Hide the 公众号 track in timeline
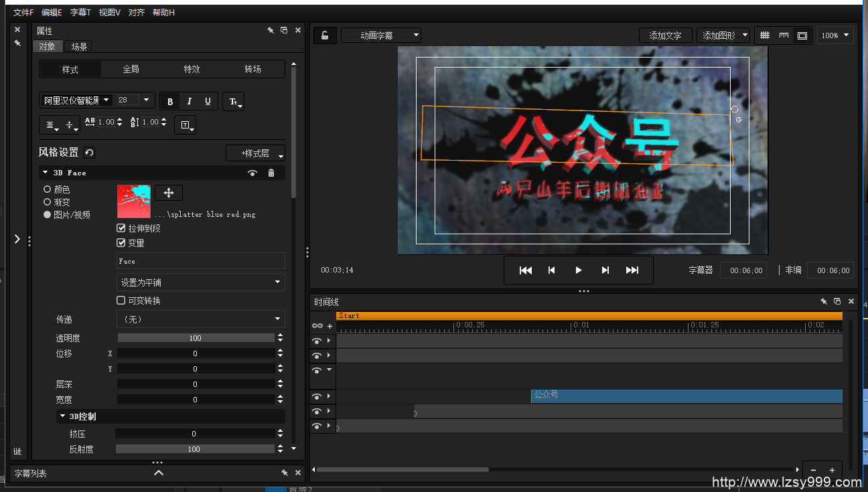 pos(317,397)
